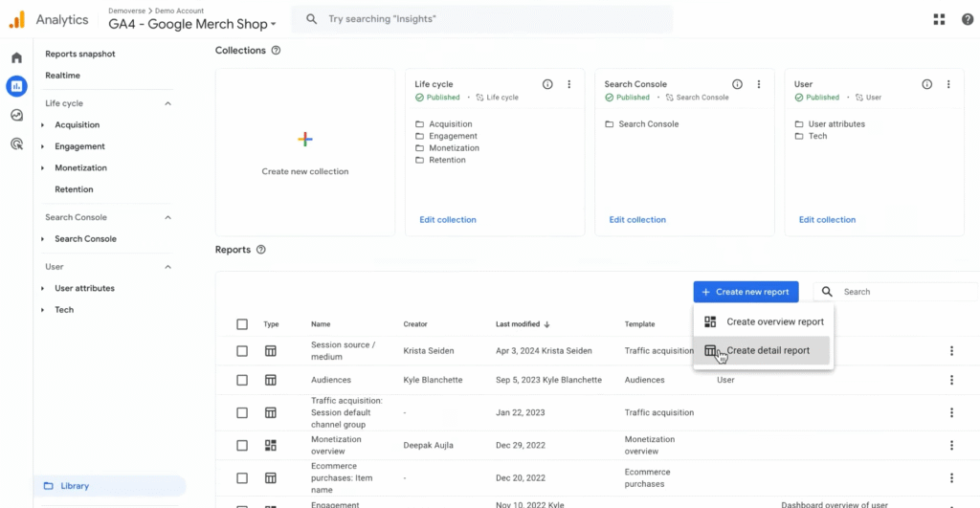Click the Create new collection card
The width and height of the screenshot is (980, 508).
pos(305,152)
